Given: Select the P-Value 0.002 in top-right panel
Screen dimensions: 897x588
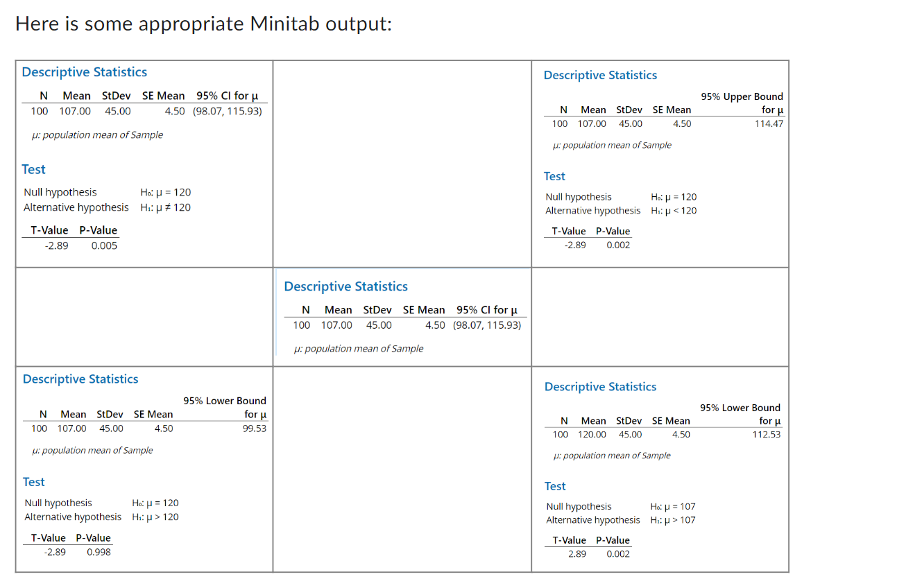Looking at the screenshot, I should (x=617, y=245).
